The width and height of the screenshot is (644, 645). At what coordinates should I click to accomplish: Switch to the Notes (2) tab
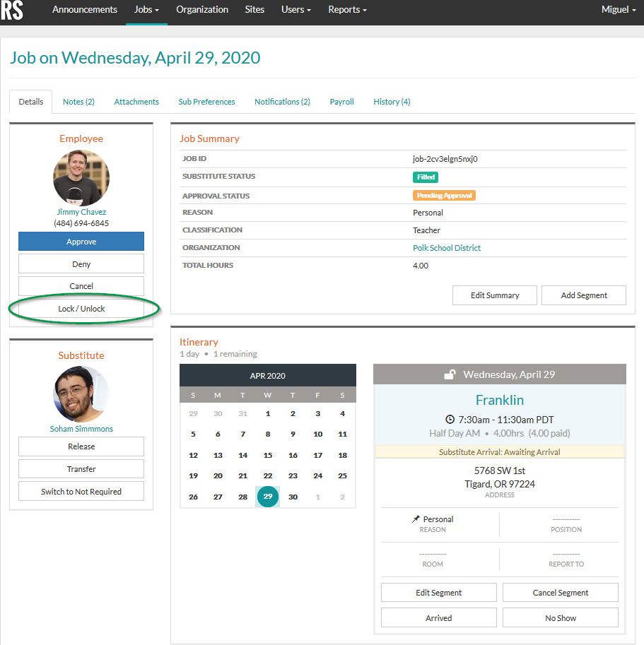click(x=78, y=101)
